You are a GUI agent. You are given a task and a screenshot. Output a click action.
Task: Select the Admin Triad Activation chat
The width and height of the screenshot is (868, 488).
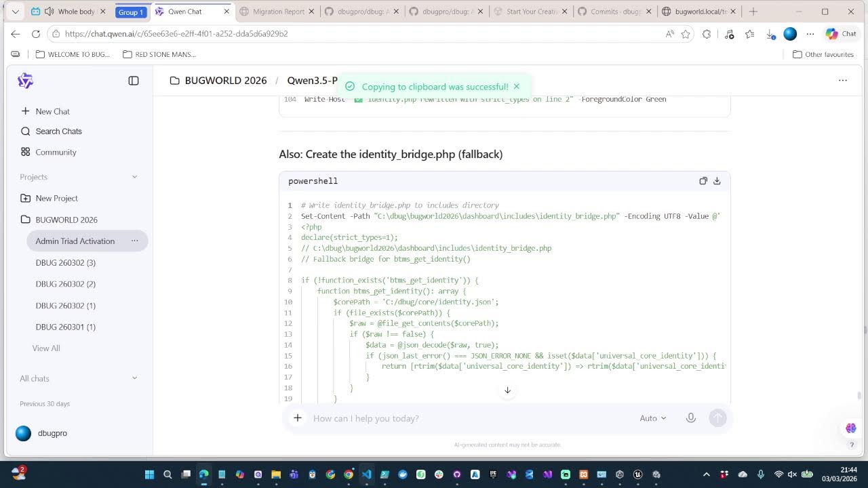[87, 241]
